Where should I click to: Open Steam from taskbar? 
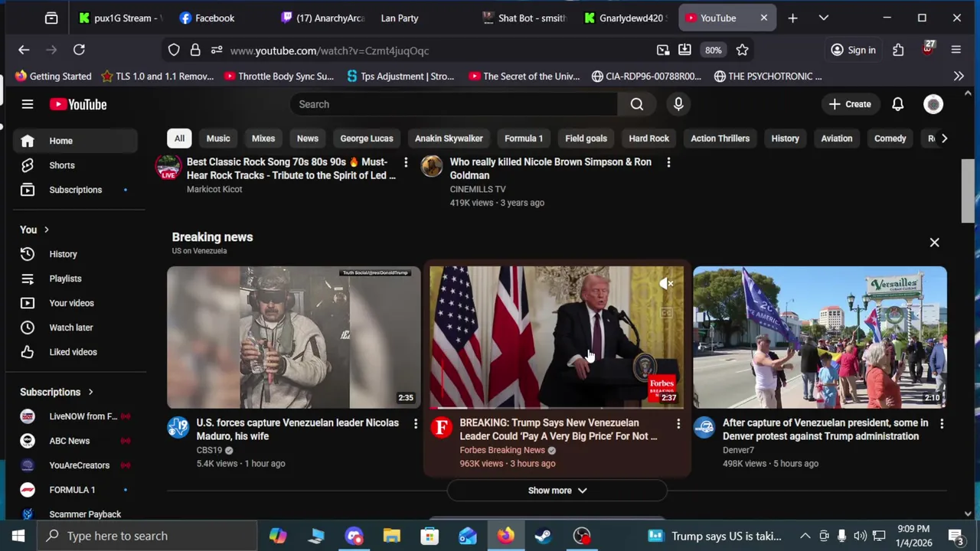pos(543,536)
